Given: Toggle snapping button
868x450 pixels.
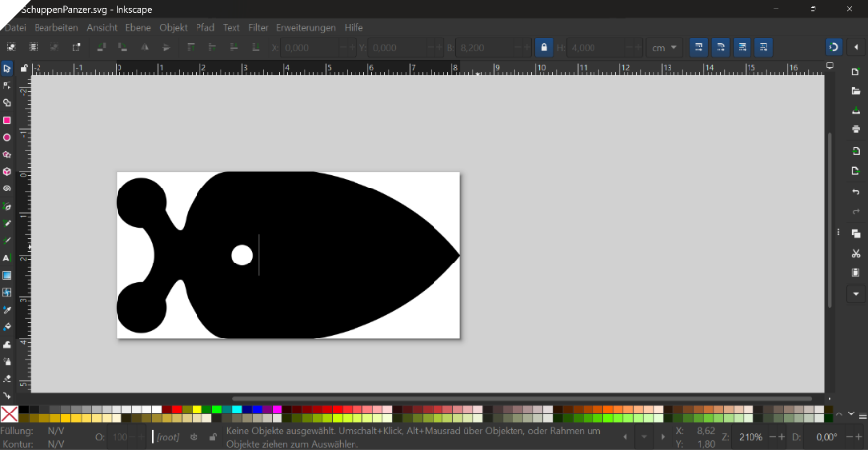Looking at the screenshot, I should pos(833,47).
